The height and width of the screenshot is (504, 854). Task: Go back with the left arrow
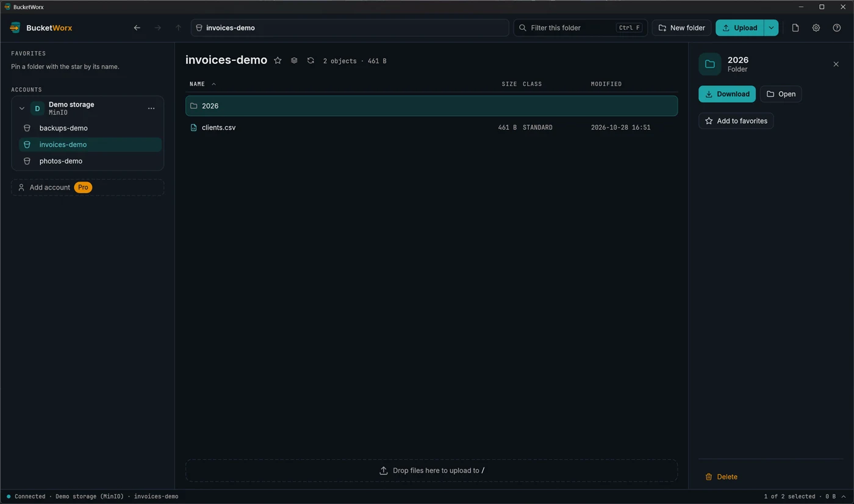click(x=137, y=28)
